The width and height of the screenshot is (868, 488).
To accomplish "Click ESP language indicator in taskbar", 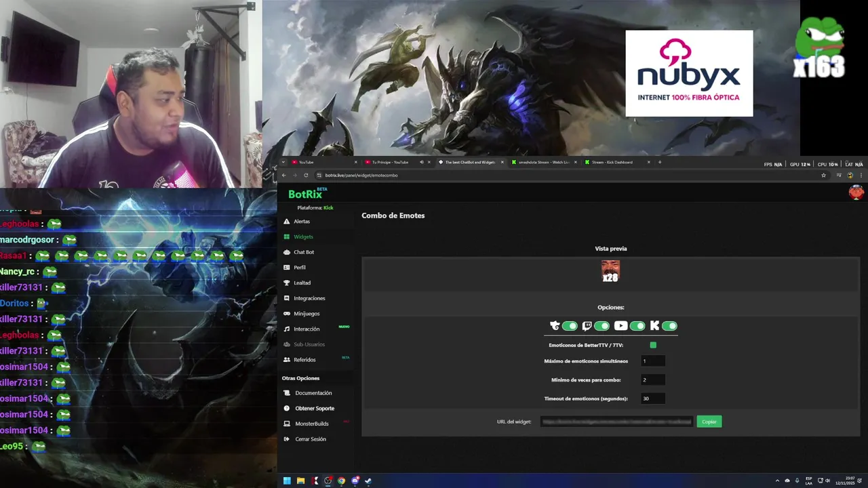I will tap(809, 481).
